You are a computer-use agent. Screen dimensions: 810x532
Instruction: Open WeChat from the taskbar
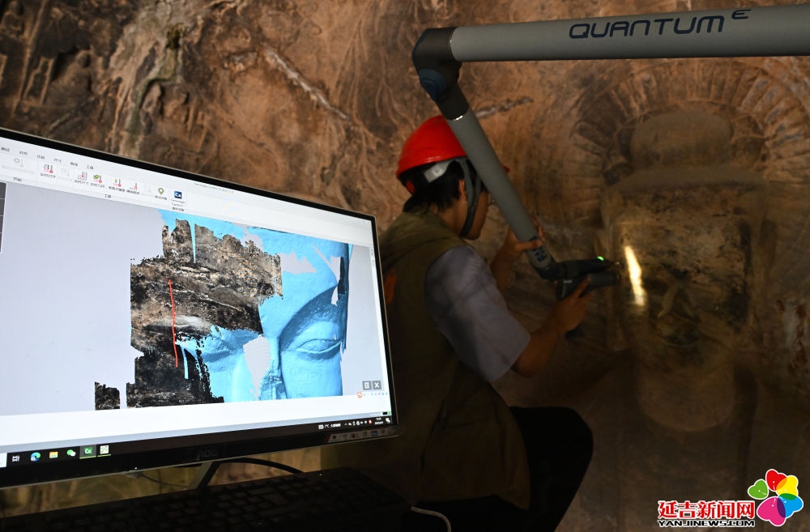point(70,453)
